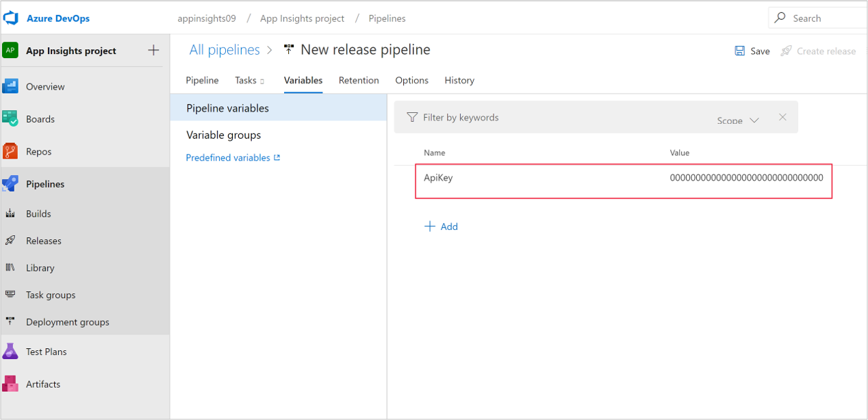868x420 pixels.
Task: Click the AP project avatar
Action: coord(10,51)
